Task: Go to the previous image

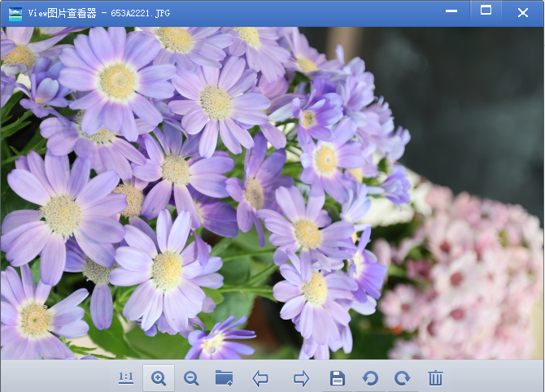Action: click(260, 378)
